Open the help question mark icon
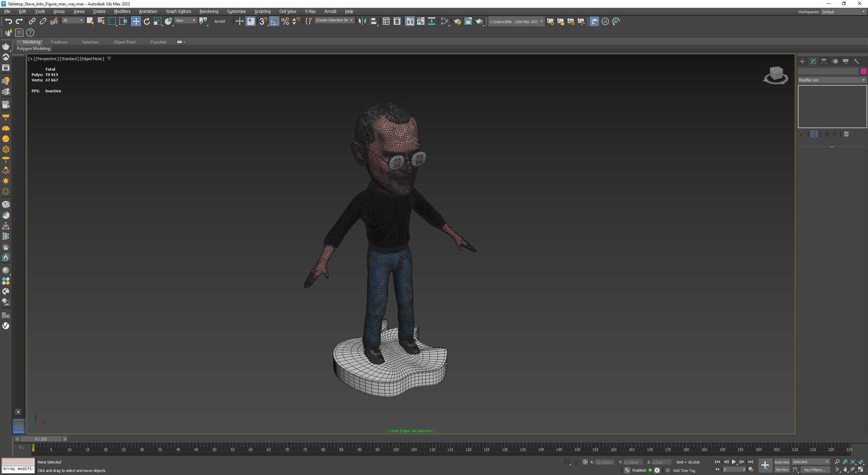Image resolution: width=868 pixels, height=475 pixels. [x=30, y=33]
